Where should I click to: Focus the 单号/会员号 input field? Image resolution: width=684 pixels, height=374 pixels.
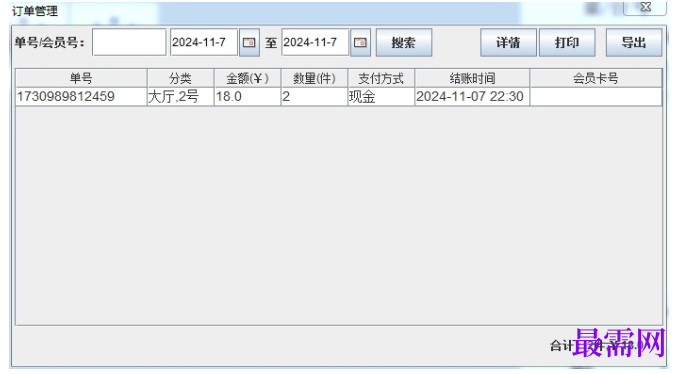pyautogui.click(x=129, y=42)
